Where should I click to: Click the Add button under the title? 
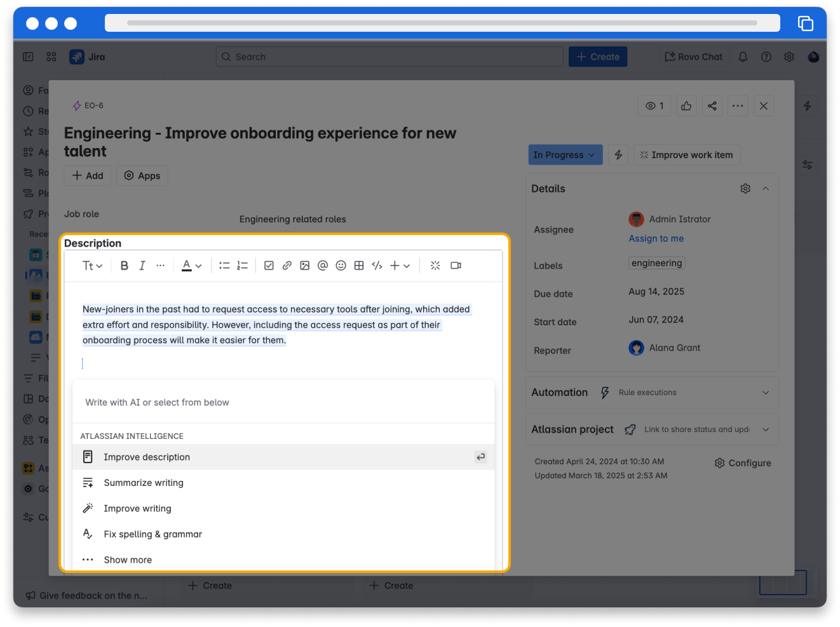88,176
